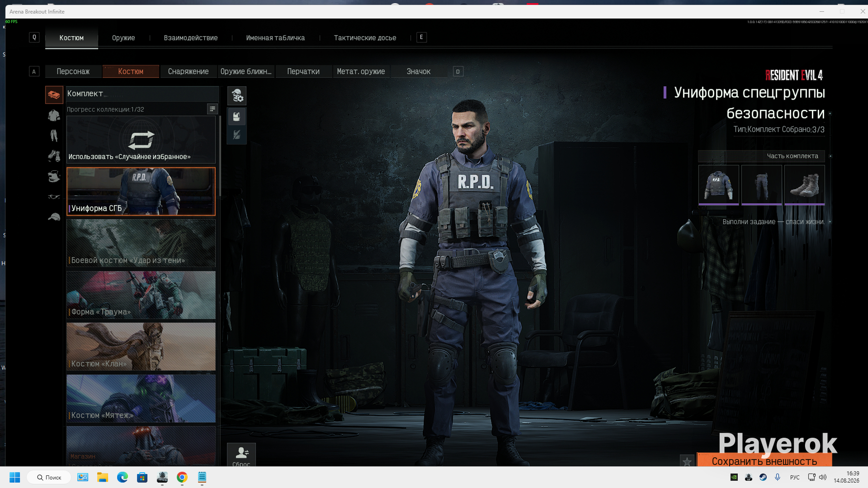Open the Notepad taskbar icon

point(202,477)
